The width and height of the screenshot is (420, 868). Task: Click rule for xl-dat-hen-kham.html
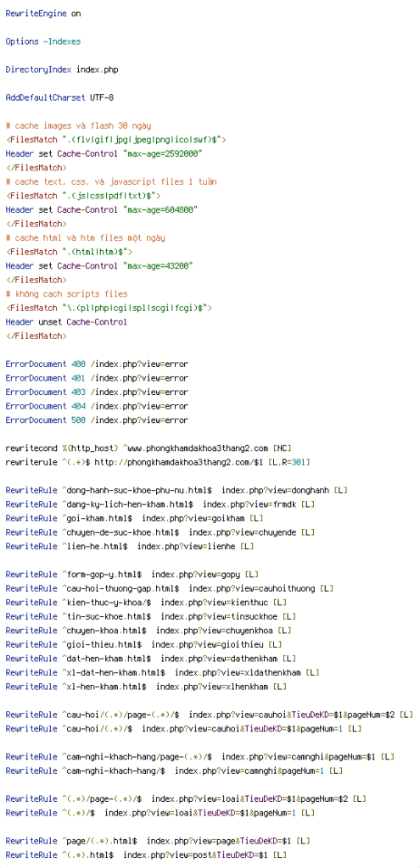162,672
